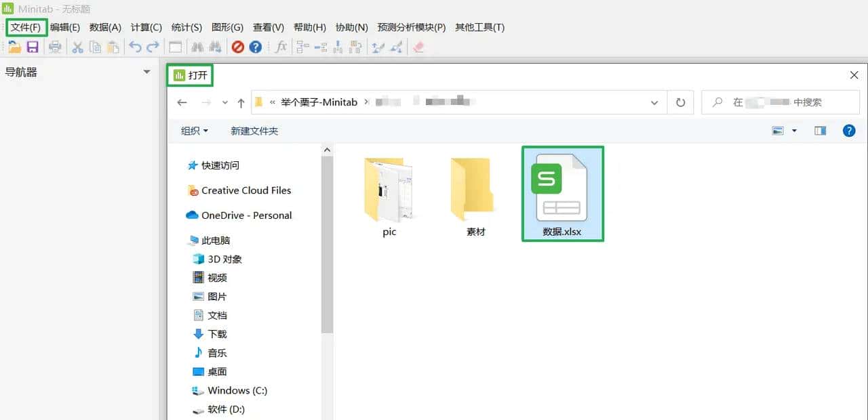Open the calculator using the fx icon
This screenshot has width=868, height=420.
[281, 47]
